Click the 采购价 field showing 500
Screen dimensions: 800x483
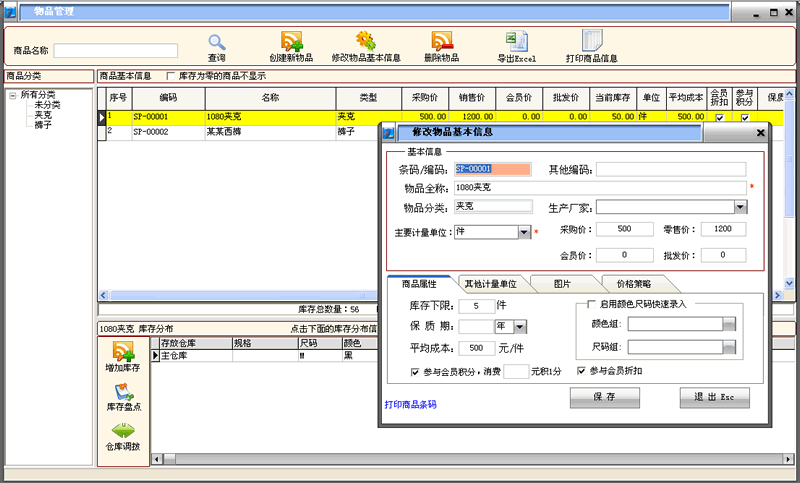pyautogui.click(x=624, y=229)
